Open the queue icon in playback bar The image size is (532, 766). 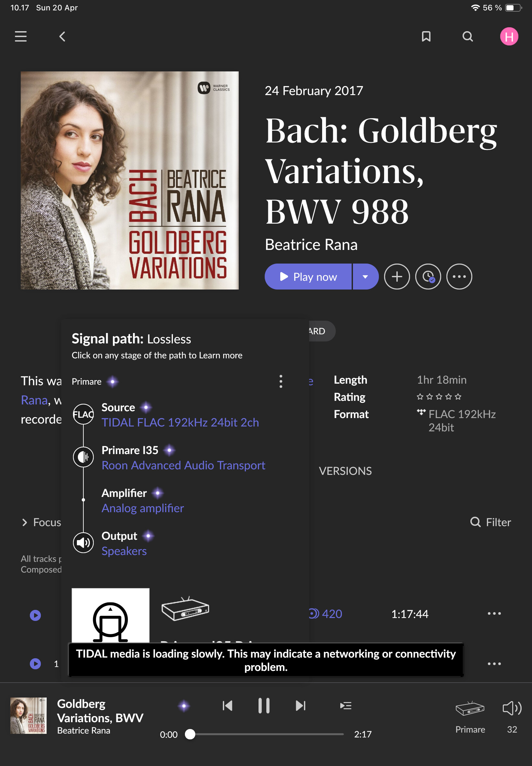pos(346,705)
